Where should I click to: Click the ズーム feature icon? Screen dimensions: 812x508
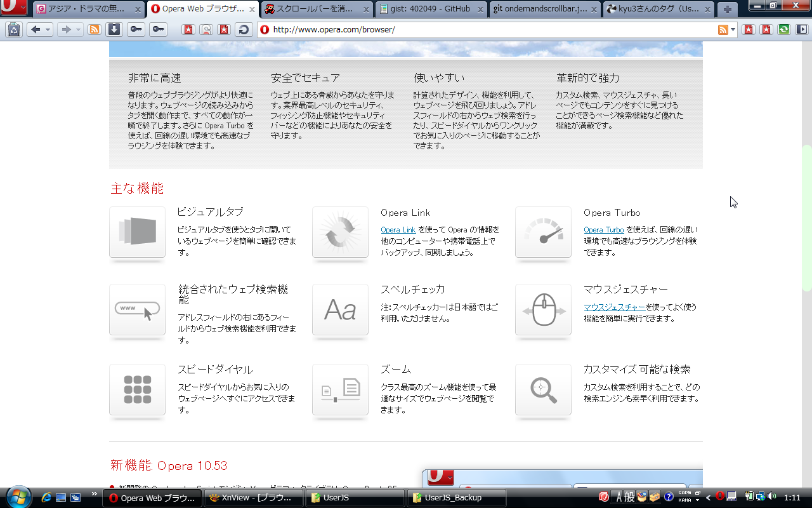(x=340, y=390)
